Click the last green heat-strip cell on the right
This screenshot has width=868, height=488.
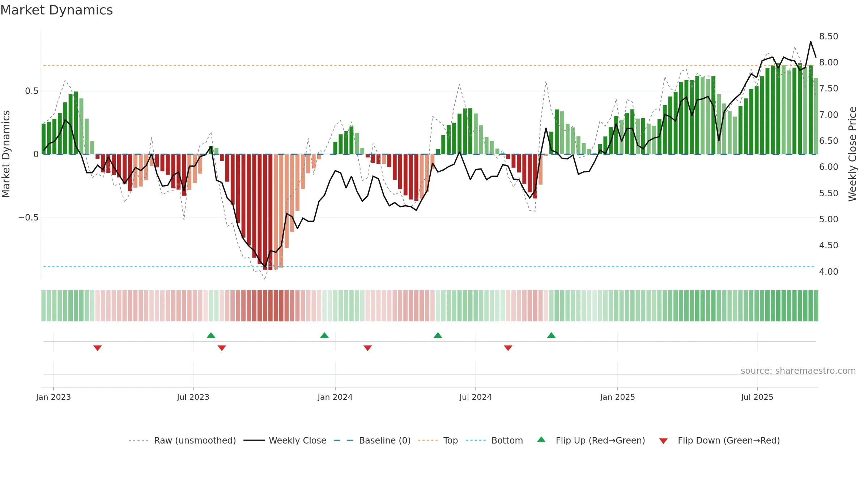(x=816, y=306)
